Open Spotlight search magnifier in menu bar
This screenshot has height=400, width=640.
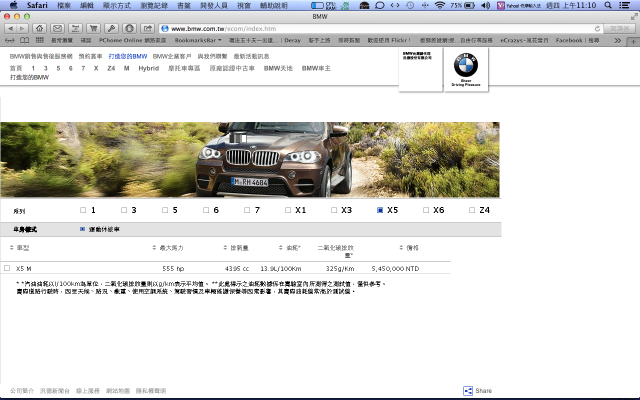(x=608, y=5)
